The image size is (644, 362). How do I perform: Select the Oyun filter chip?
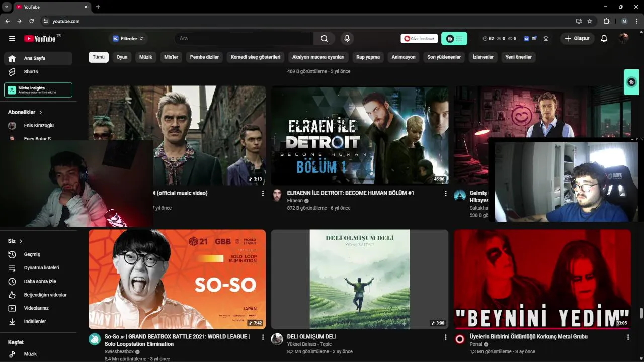coord(122,57)
